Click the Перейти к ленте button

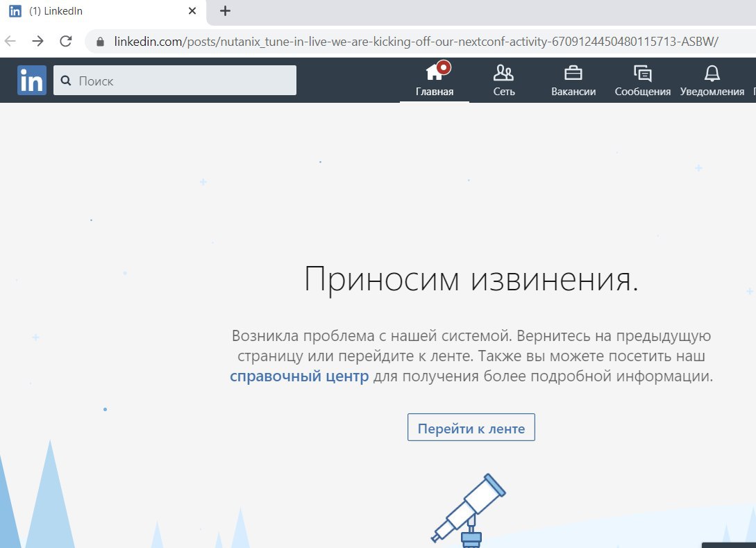[471, 427]
